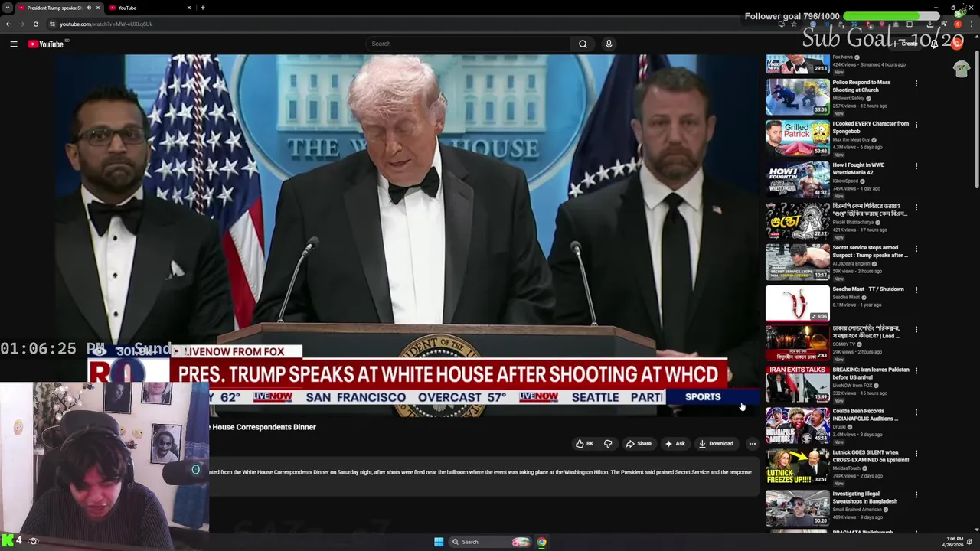Expand the tab search dropdown arrow

pos(7,8)
